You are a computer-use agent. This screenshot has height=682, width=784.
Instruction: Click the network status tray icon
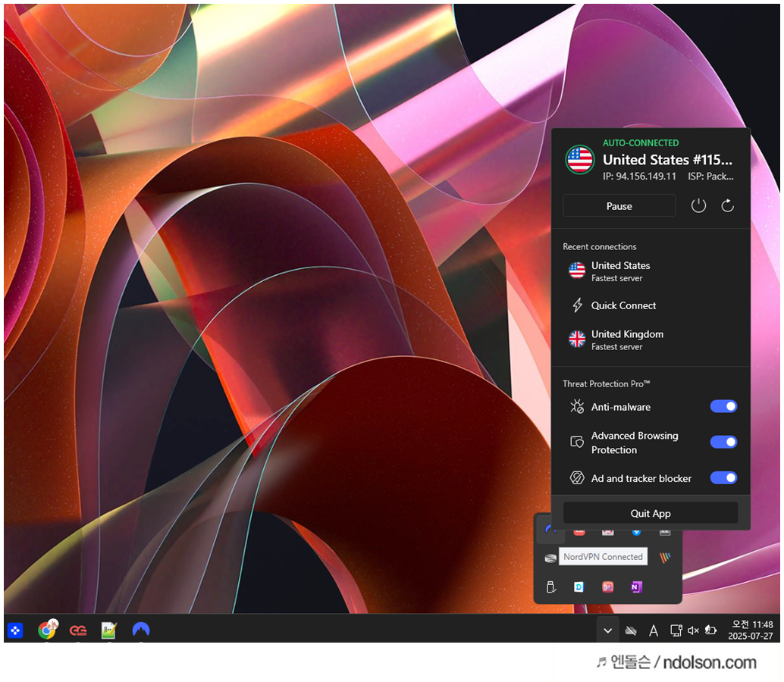point(676,631)
